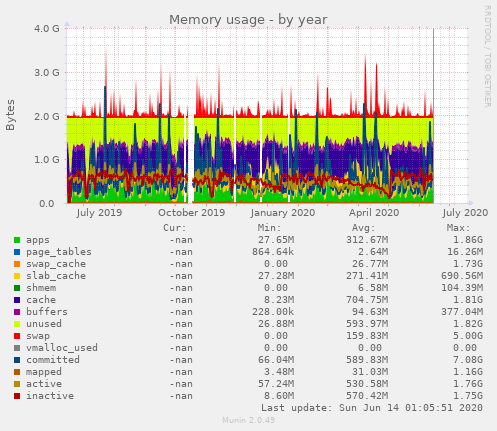Select the active legend label
497x431 pixels.
[44, 384]
